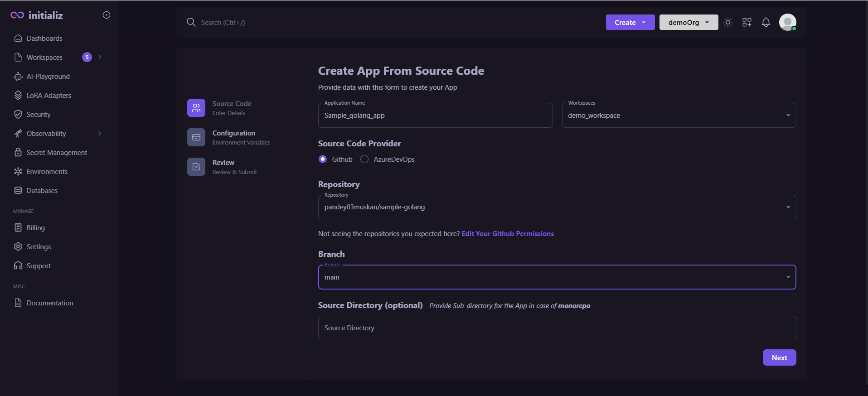
Task: Click the Review step label
Action: pyautogui.click(x=223, y=162)
